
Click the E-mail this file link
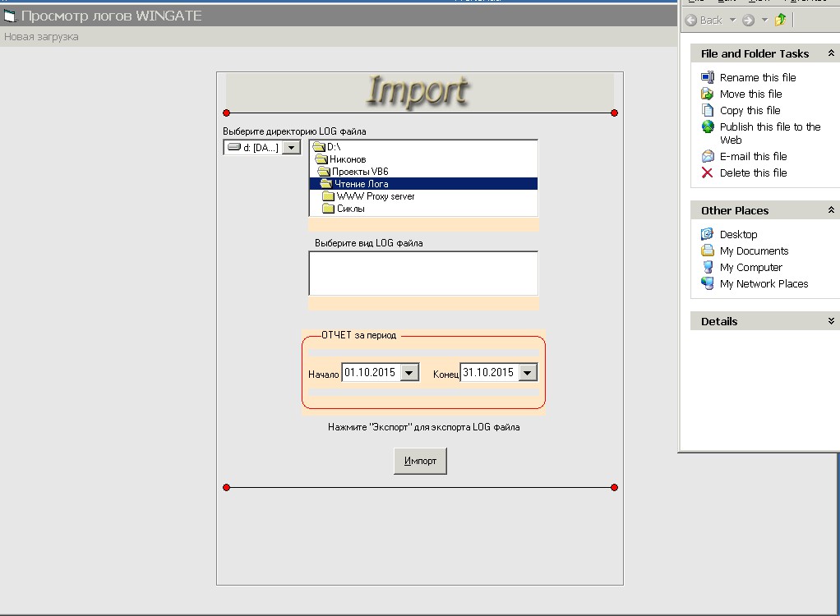pyautogui.click(x=753, y=157)
